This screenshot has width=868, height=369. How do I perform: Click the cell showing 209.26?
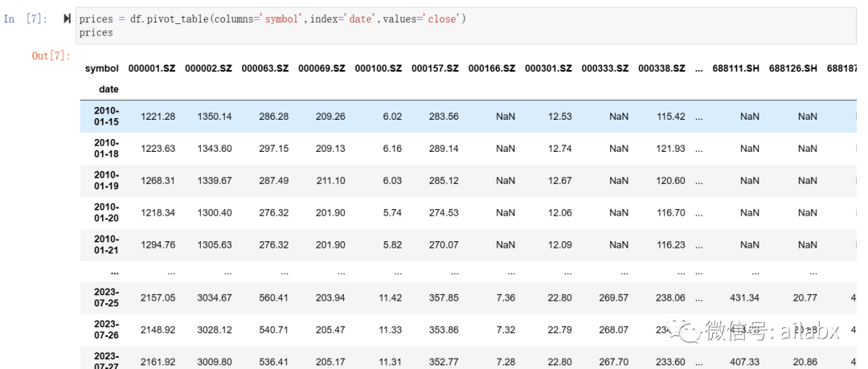[x=330, y=117]
